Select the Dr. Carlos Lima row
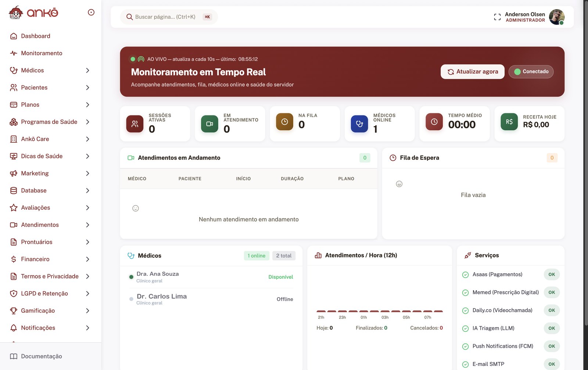Viewport: 588px width, 370px height. point(211,299)
